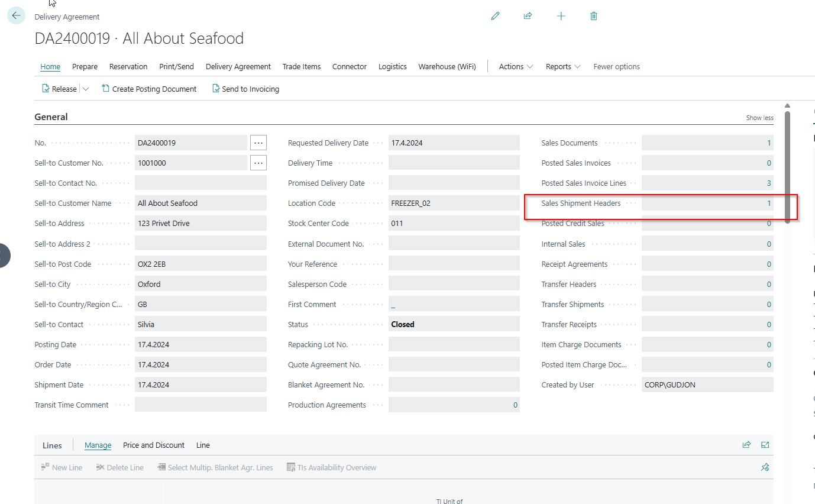815x504 pixels.
Task: Click Show less link in General
Action: [x=759, y=118]
